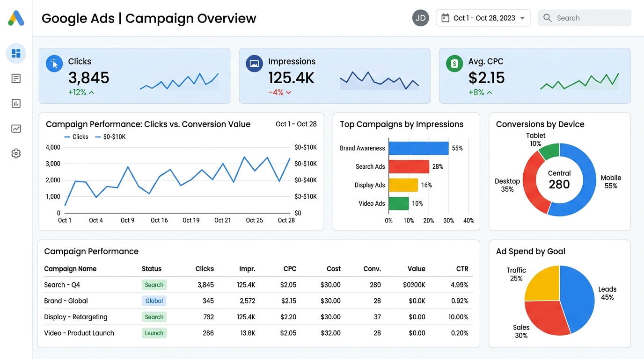Viewport: 644px width, 359px height.
Task: Click the Avg. CPC sparkline chart
Action: (x=579, y=81)
